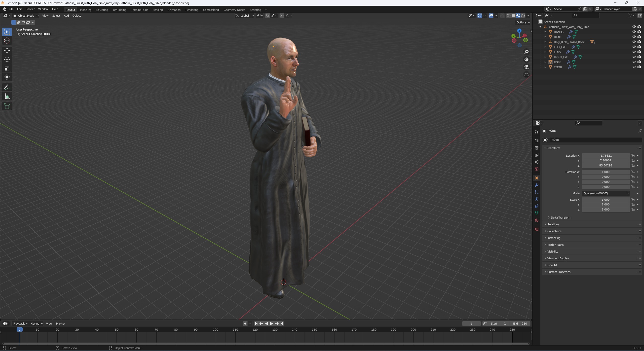Toggle proportional editing
This screenshot has width=644, height=351.
coord(282,16)
